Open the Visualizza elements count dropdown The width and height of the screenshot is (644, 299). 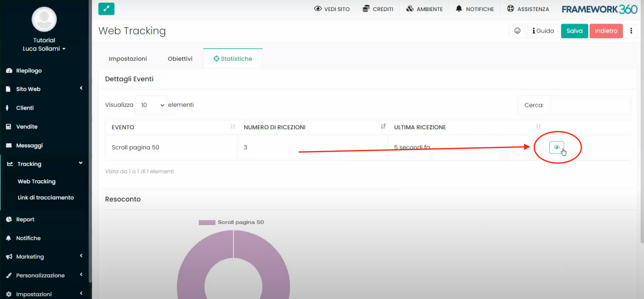pos(151,105)
